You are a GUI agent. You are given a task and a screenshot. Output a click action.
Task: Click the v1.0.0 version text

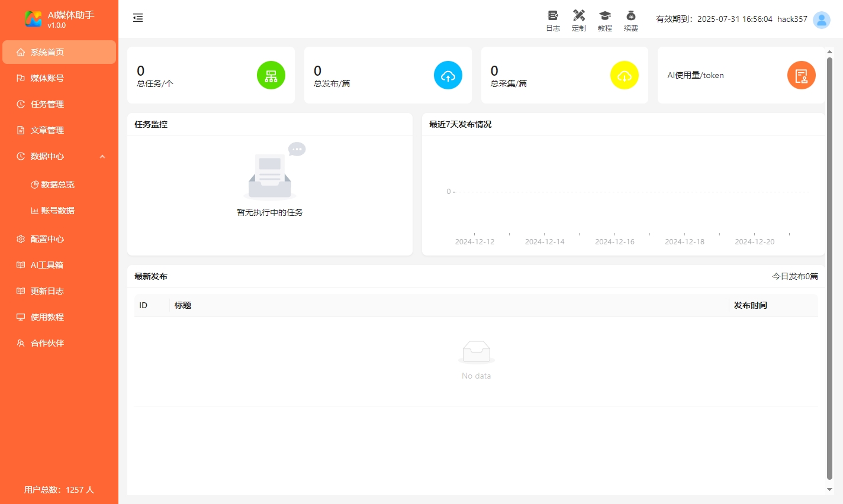tap(57, 25)
